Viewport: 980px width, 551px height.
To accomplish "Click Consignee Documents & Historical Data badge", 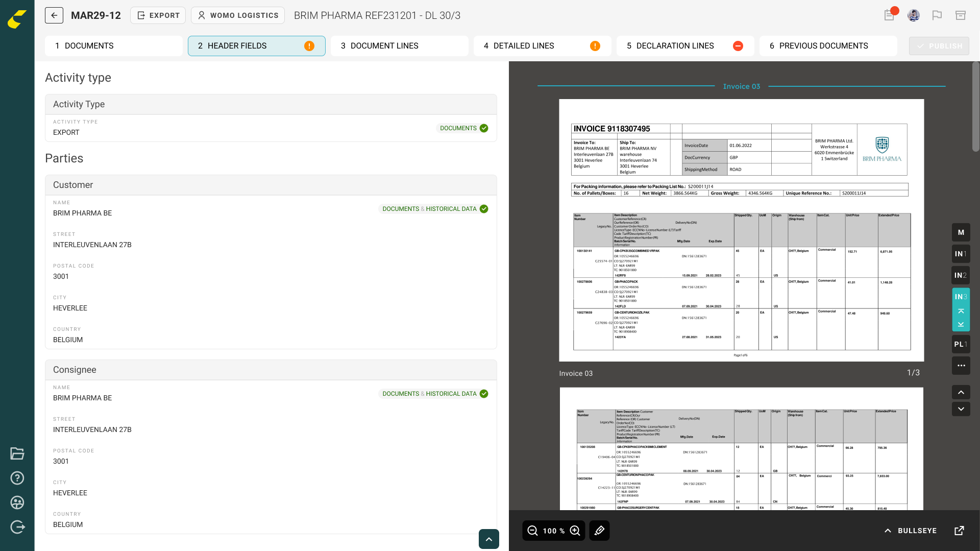I will click(x=434, y=394).
